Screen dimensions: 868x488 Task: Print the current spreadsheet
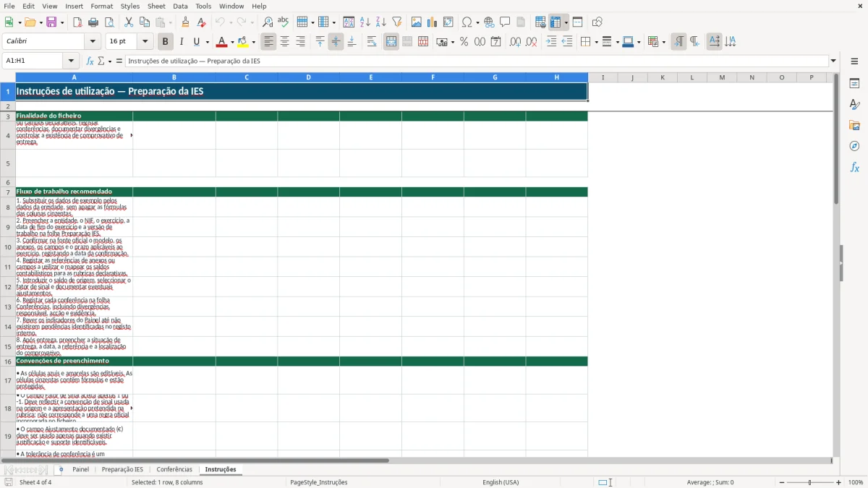click(x=93, y=22)
